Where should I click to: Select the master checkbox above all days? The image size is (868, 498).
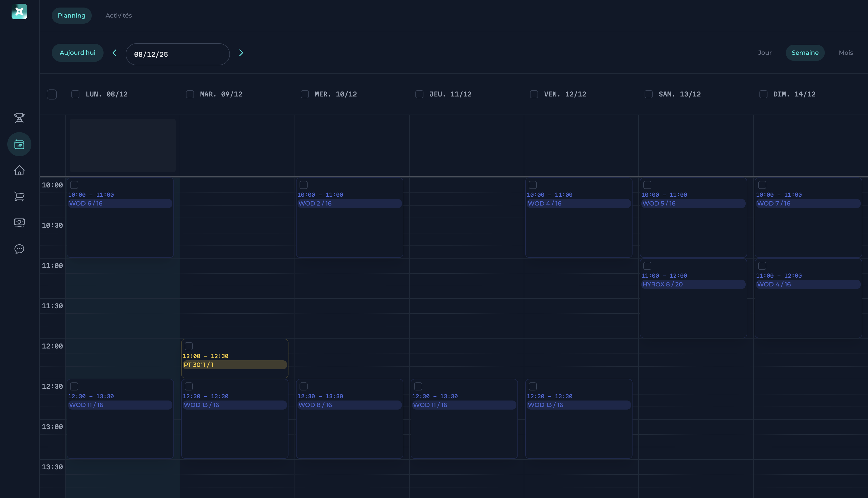[52, 94]
